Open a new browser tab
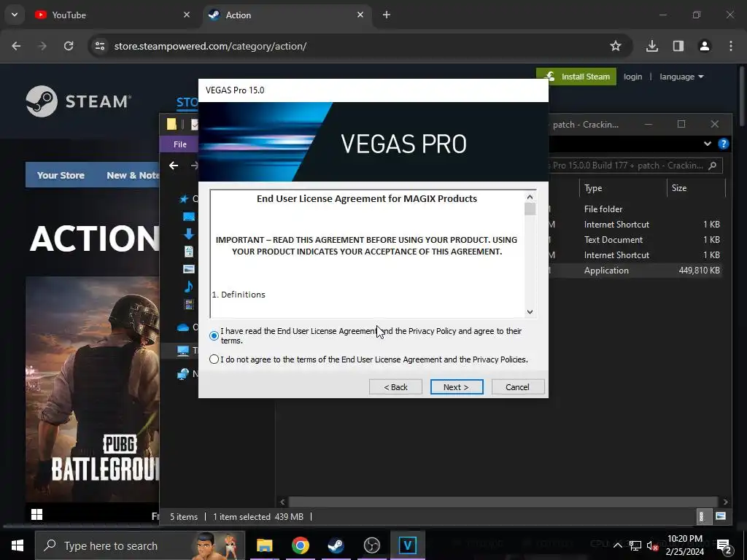 coord(387,15)
